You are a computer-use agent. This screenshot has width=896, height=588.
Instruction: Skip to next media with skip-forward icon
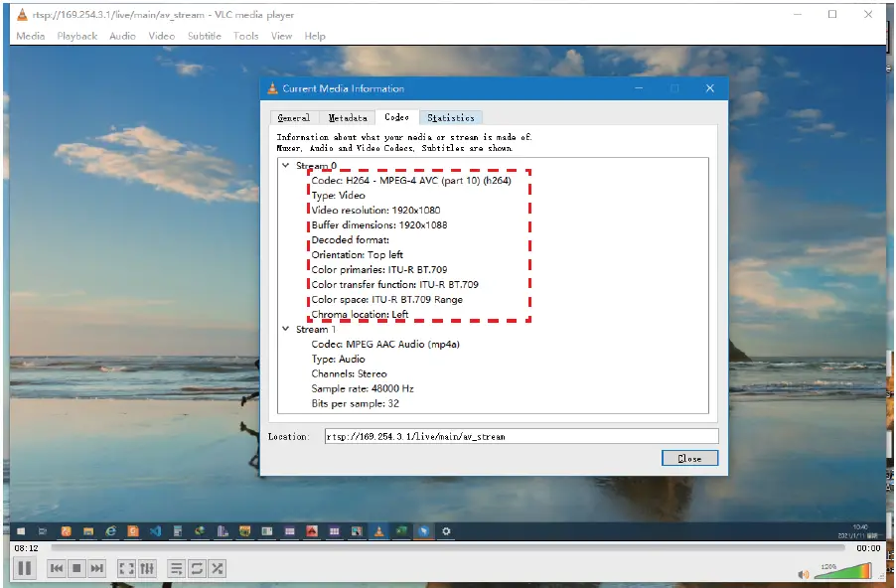(x=97, y=568)
